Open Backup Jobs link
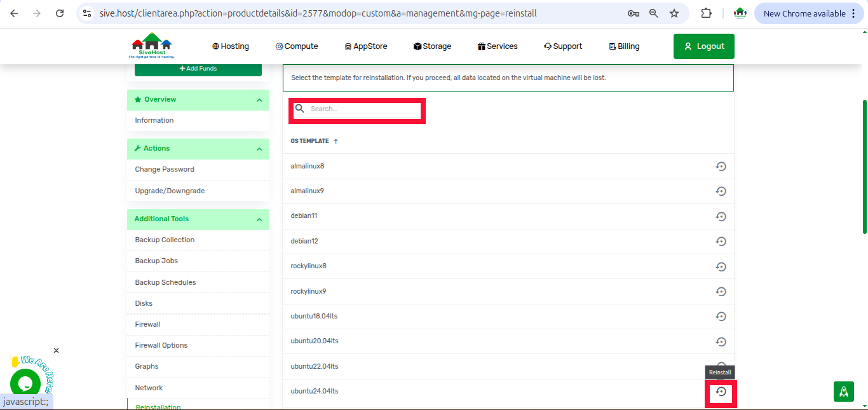 (x=156, y=261)
